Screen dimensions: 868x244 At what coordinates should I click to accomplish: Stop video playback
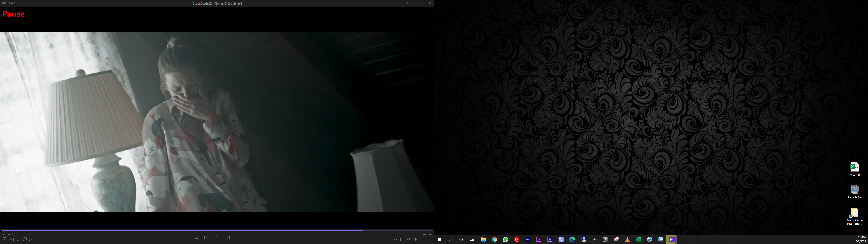(x=238, y=238)
